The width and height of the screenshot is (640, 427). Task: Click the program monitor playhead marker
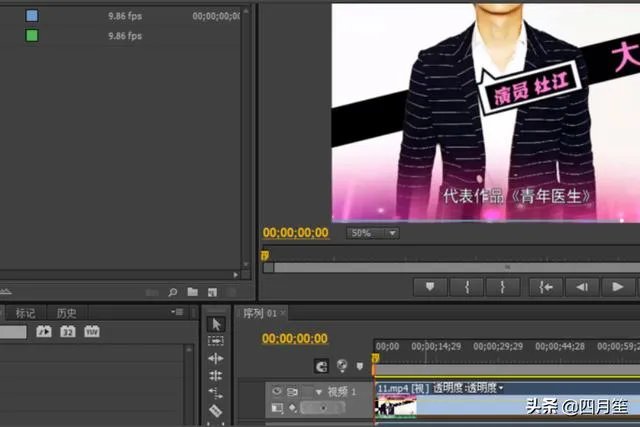point(265,256)
